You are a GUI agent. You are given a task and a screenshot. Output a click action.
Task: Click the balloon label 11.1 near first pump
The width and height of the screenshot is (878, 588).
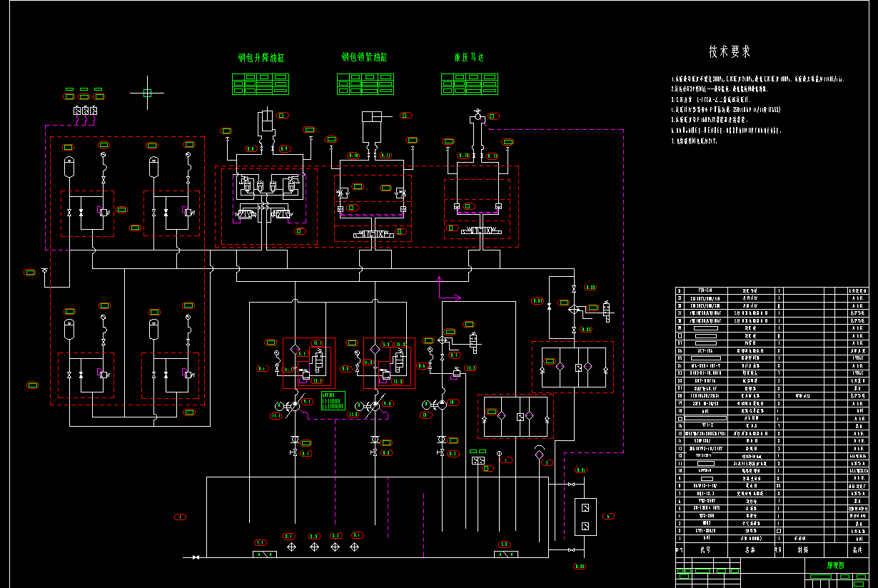point(276,415)
